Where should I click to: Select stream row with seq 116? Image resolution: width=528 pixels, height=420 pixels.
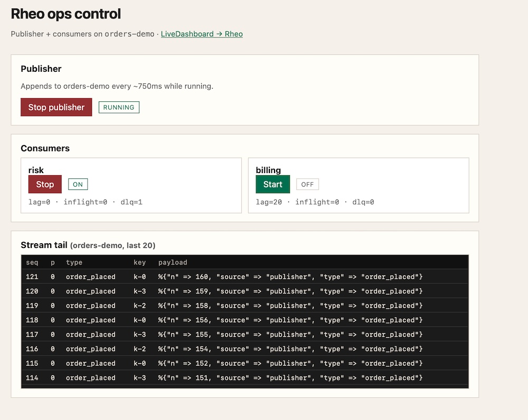pyautogui.click(x=245, y=349)
